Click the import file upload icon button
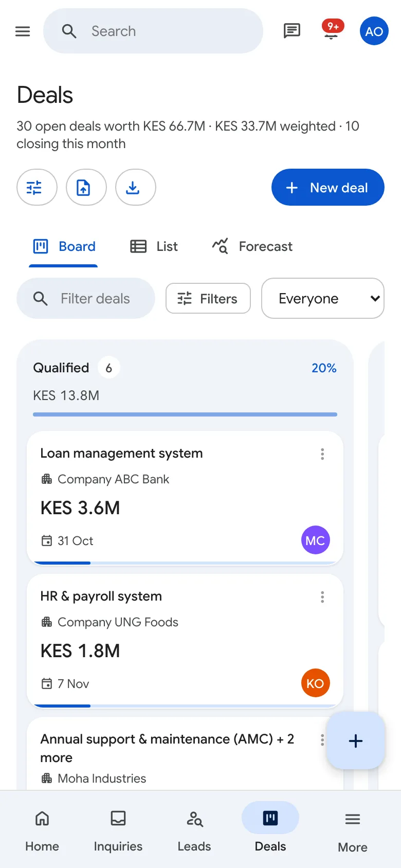 86,187
